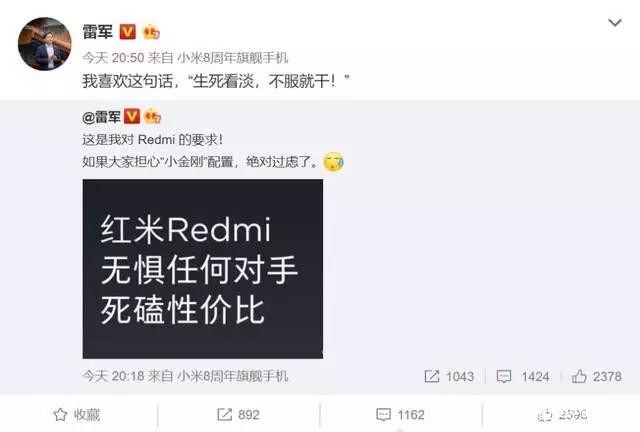Open the 1162 comments tab
The height and width of the screenshot is (432, 640).
point(400,415)
